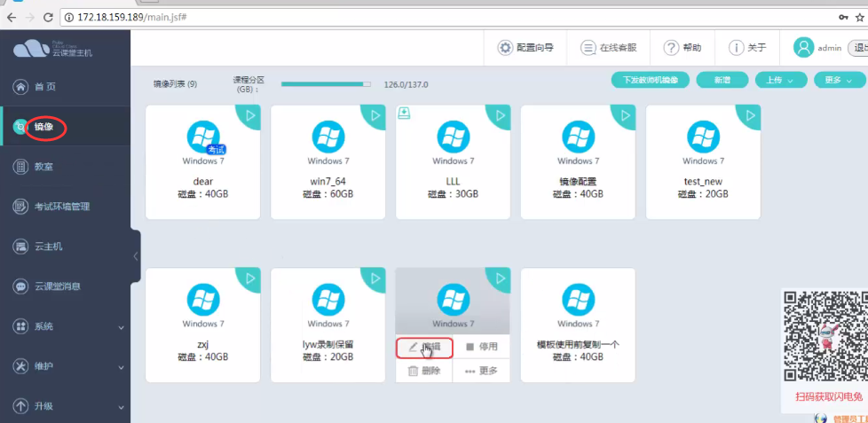Open the 上传 dropdown
This screenshot has height=423, width=868.
pos(781,80)
